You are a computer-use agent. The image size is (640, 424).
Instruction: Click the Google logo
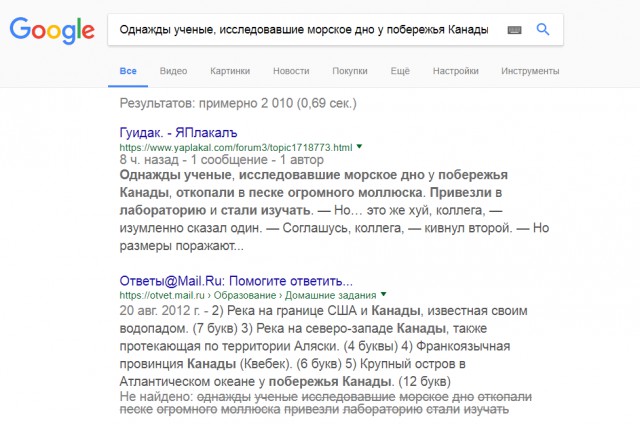(52, 30)
